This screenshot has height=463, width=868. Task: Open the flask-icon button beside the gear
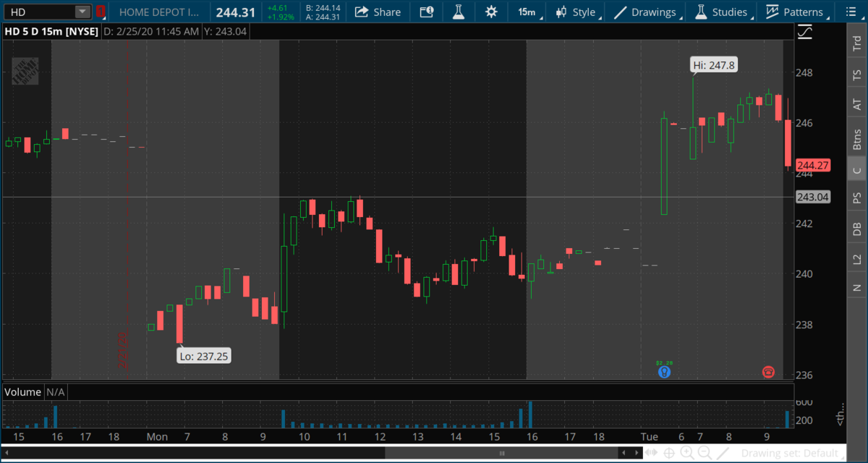point(458,12)
